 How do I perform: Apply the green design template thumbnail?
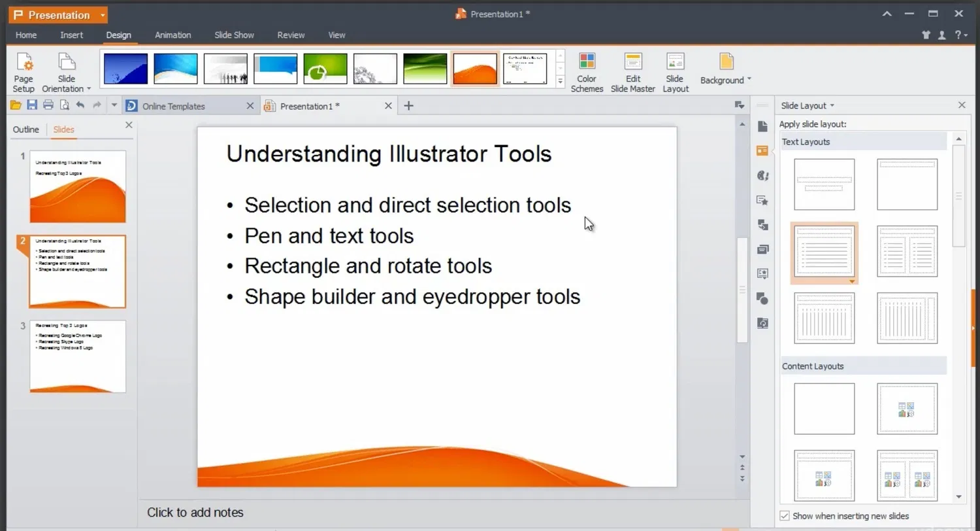click(325, 69)
